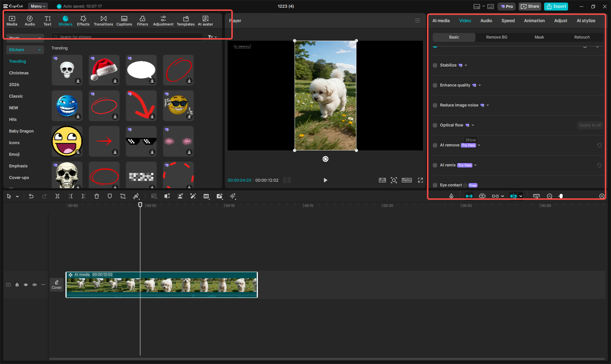Select the Effects panel icon
611x364 pixels.
pyautogui.click(x=83, y=20)
